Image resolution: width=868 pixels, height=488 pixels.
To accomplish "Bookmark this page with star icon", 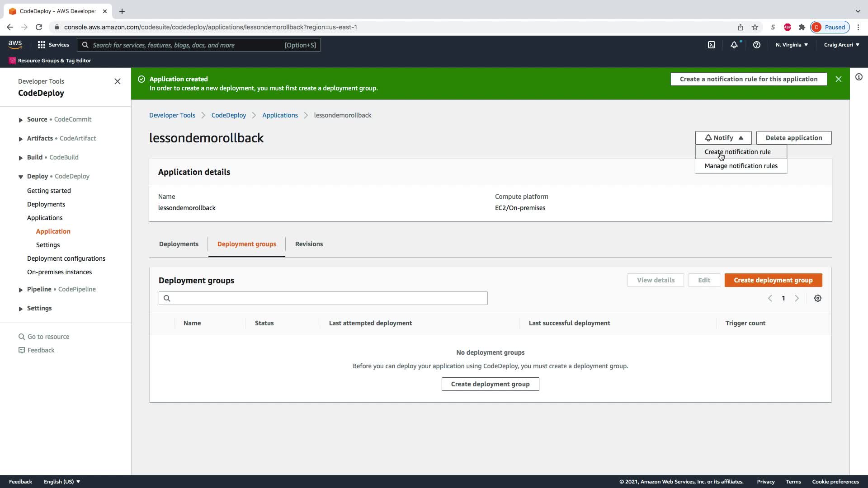I will [x=755, y=27].
